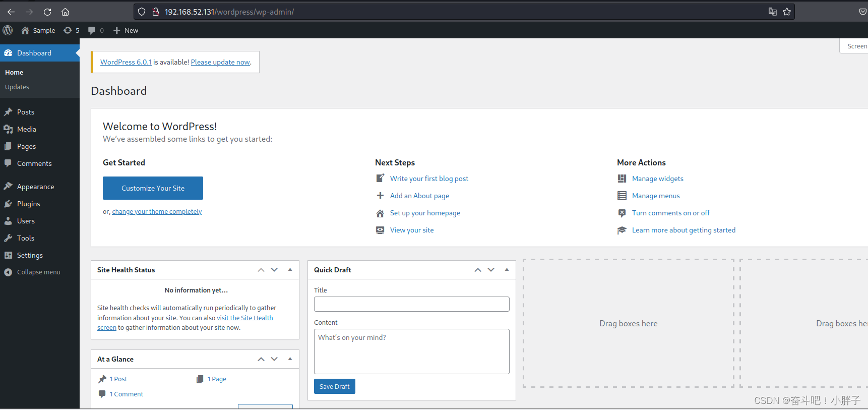Follow change your theme completely link
Image resolution: width=868 pixels, height=410 pixels.
(157, 211)
